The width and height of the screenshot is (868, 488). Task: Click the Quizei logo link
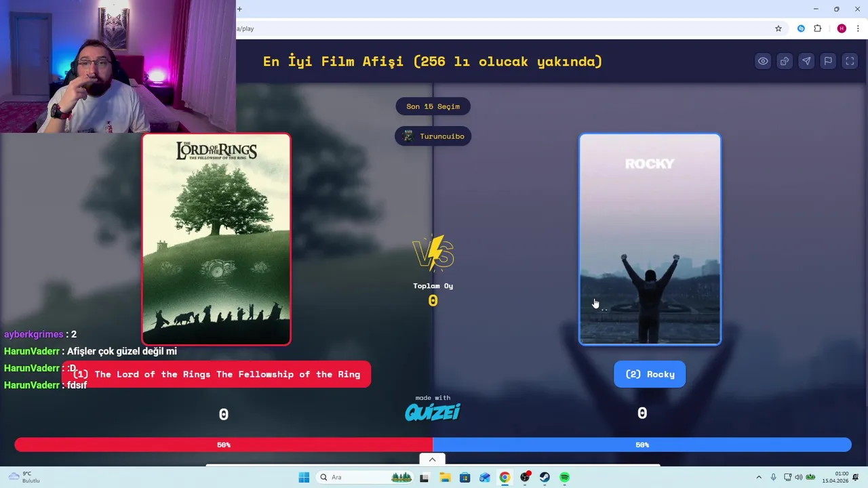point(433,411)
